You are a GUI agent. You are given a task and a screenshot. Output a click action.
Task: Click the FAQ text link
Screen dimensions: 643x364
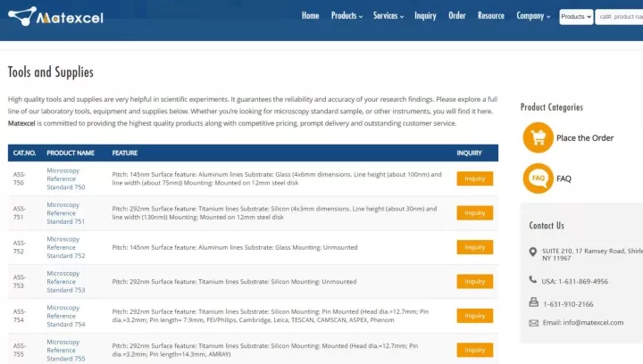tap(564, 178)
